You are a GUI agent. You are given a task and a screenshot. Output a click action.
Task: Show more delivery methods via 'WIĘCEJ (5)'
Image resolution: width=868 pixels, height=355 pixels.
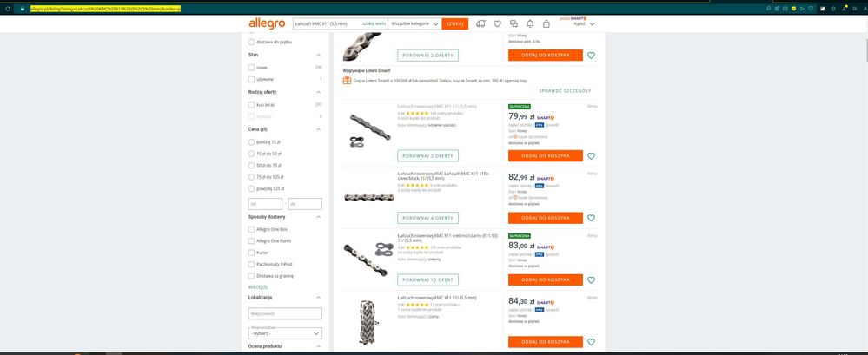[258, 287]
